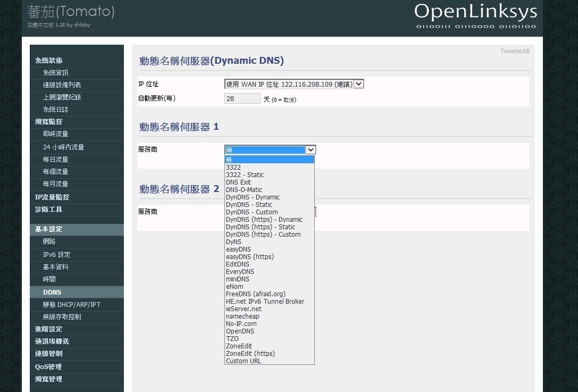Pick DynDNS - Custom option
This screenshot has height=392, width=578.
[x=270, y=212]
